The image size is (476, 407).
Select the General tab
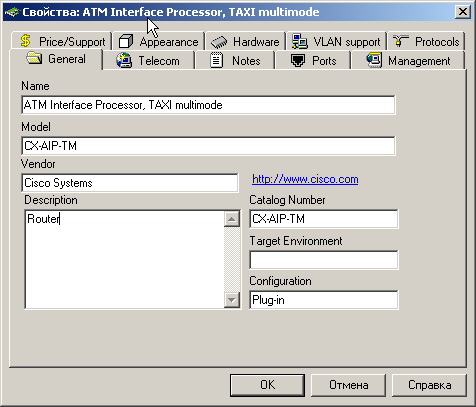coord(56,59)
